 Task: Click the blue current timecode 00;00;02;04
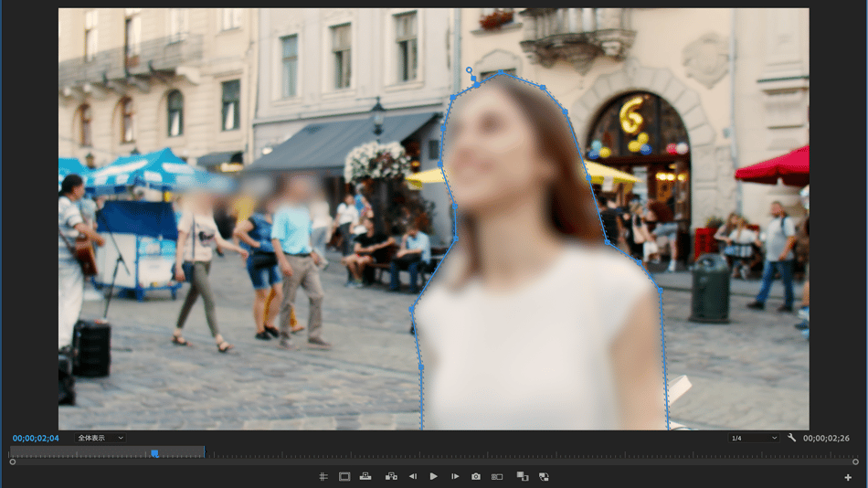pyautogui.click(x=36, y=438)
